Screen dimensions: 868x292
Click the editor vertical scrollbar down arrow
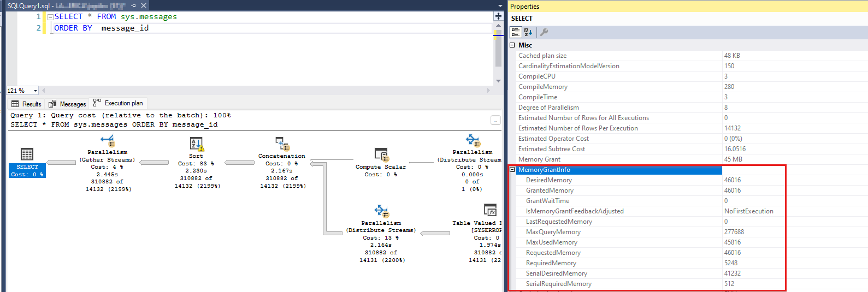click(x=498, y=81)
